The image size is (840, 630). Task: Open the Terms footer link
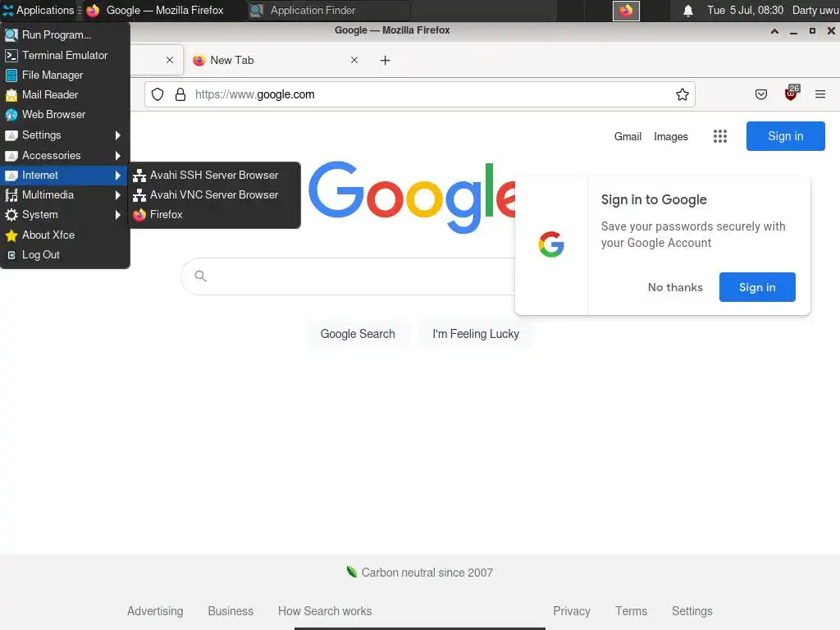pyautogui.click(x=631, y=611)
